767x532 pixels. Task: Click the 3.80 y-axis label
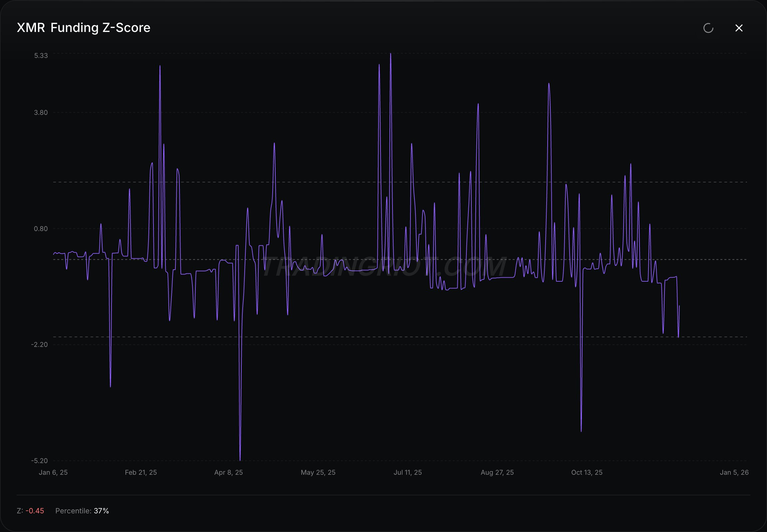tap(41, 113)
